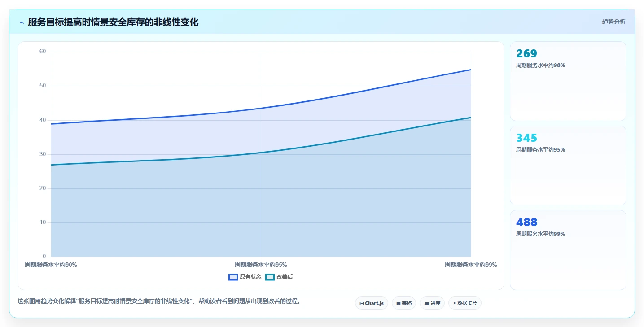Click x-axis label 周期服务水平约95%

(x=261, y=265)
